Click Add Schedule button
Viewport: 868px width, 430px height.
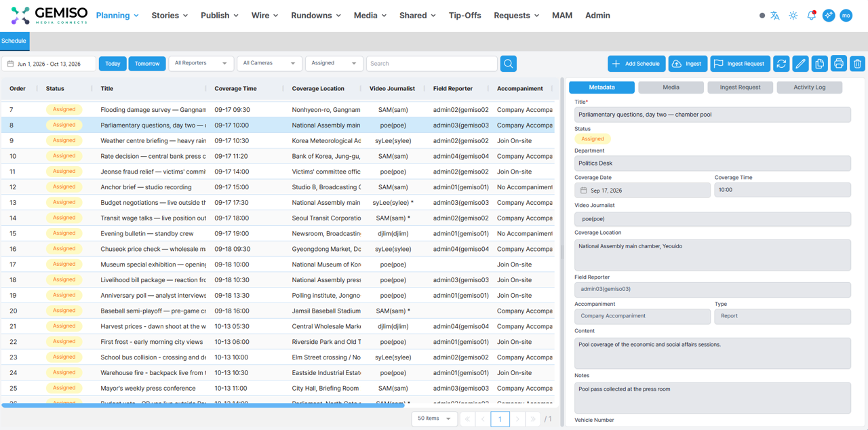tap(637, 64)
